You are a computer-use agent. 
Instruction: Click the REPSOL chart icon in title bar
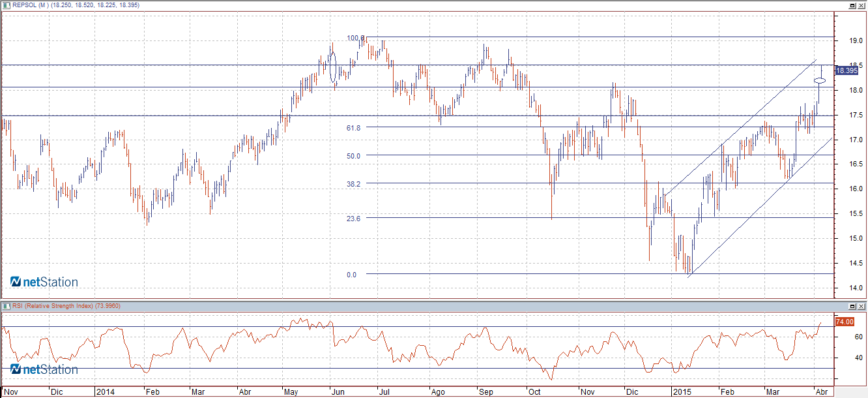[7, 5]
